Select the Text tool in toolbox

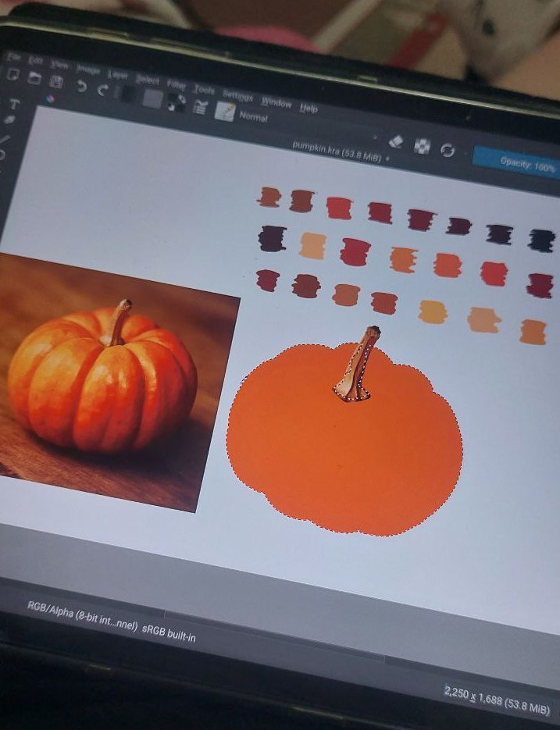coord(14,105)
